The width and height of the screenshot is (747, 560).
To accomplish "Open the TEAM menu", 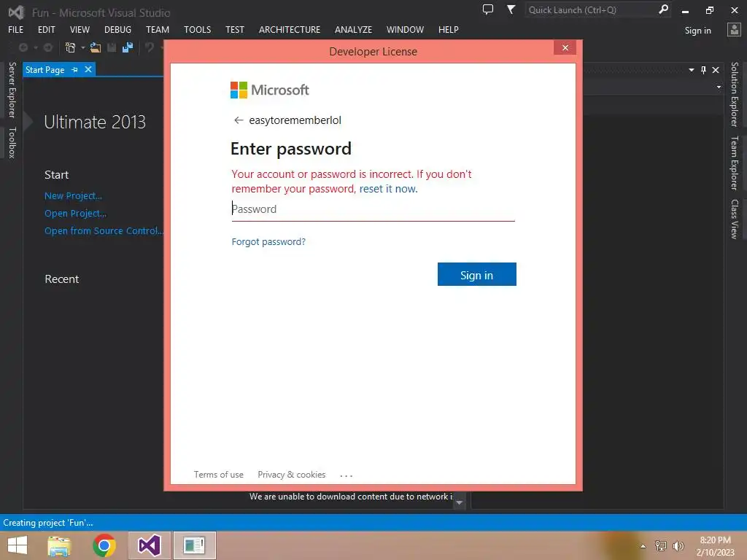I will [158, 29].
